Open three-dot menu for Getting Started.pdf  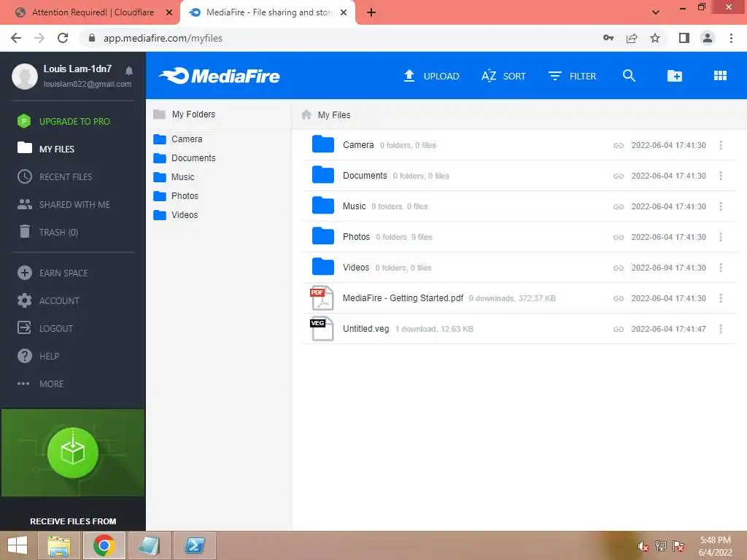[721, 298]
